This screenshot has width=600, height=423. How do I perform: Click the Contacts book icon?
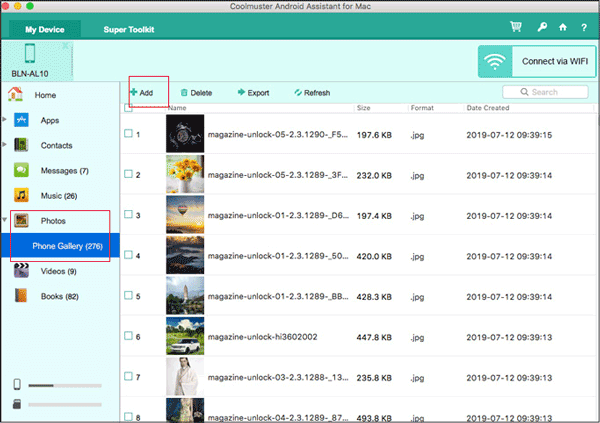21,145
